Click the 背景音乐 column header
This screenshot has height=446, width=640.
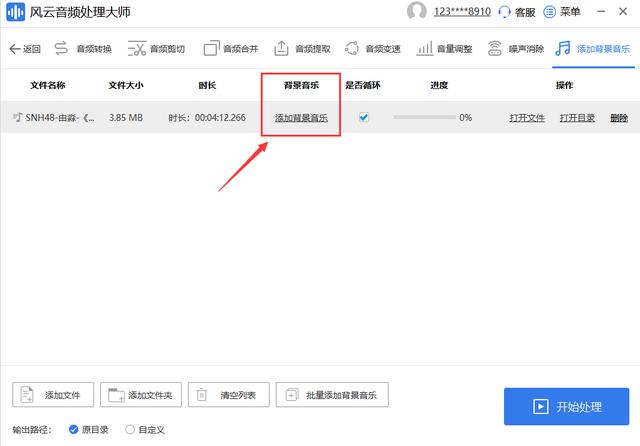[x=301, y=85]
